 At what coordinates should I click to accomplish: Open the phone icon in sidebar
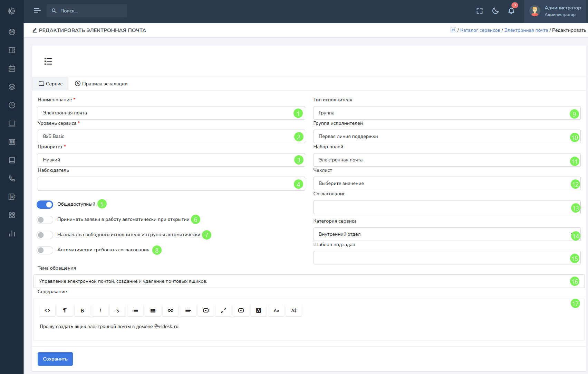[12, 178]
